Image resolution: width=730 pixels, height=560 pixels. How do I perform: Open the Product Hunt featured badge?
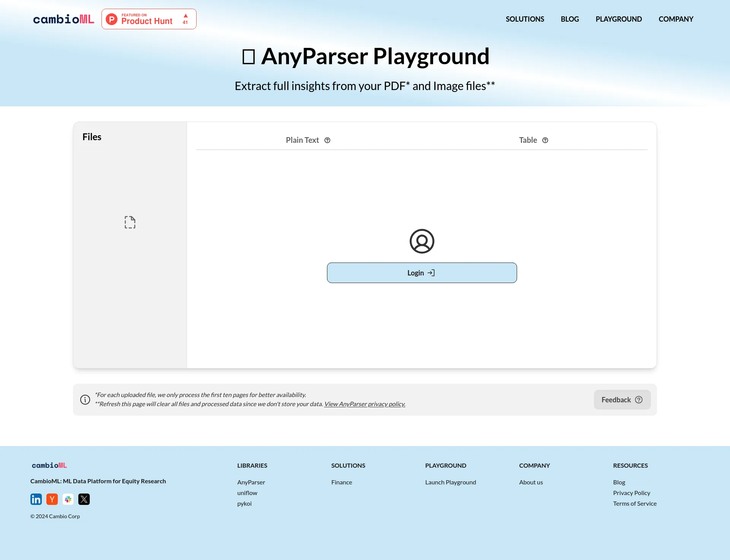149,19
